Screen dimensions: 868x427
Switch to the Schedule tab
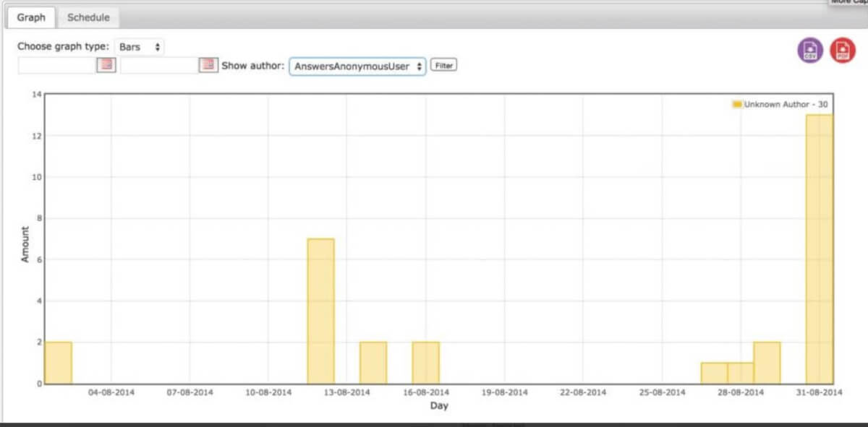88,17
